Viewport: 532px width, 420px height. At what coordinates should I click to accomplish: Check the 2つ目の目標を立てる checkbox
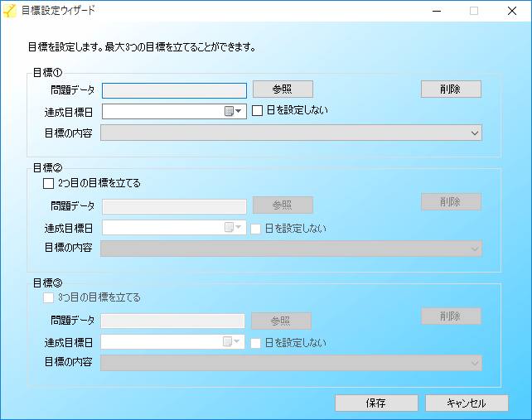tap(48, 183)
